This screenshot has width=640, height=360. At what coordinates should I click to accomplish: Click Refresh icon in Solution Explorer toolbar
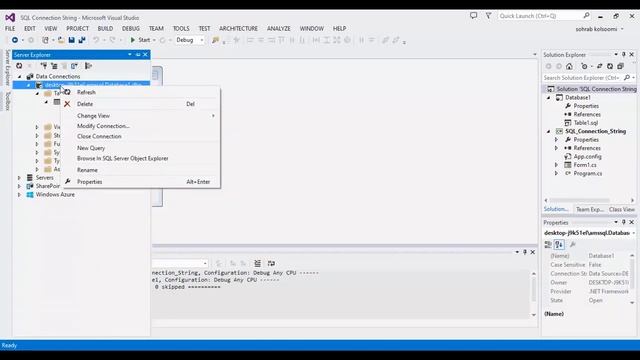(610, 66)
